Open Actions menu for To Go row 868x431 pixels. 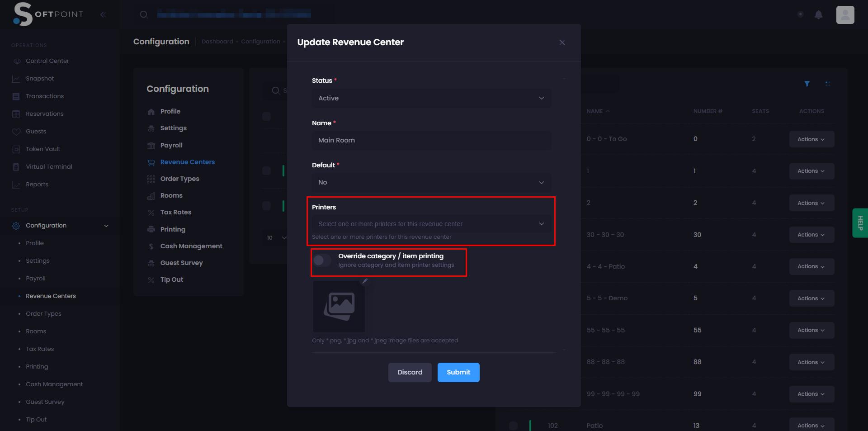pyautogui.click(x=811, y=139)
